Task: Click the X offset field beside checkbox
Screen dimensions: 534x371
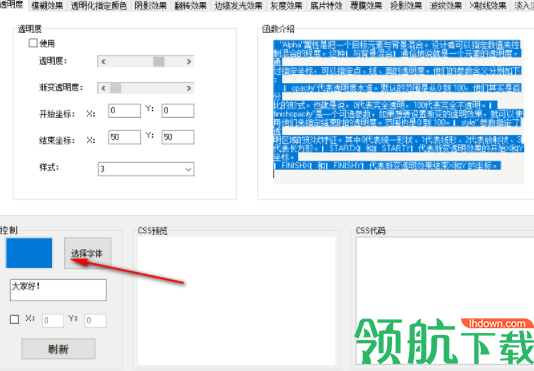Action: click(x=53, y=321)
